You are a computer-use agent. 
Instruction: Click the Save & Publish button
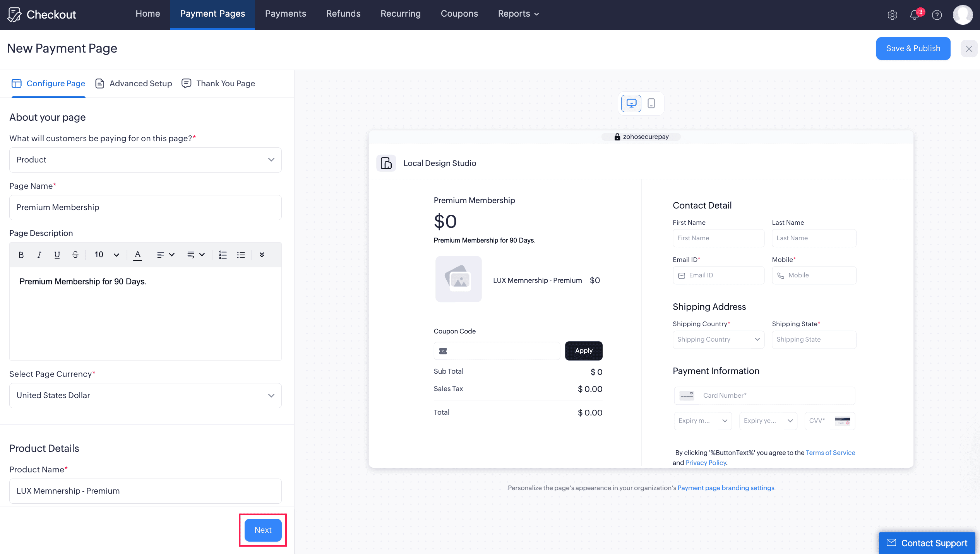(913, 48)
